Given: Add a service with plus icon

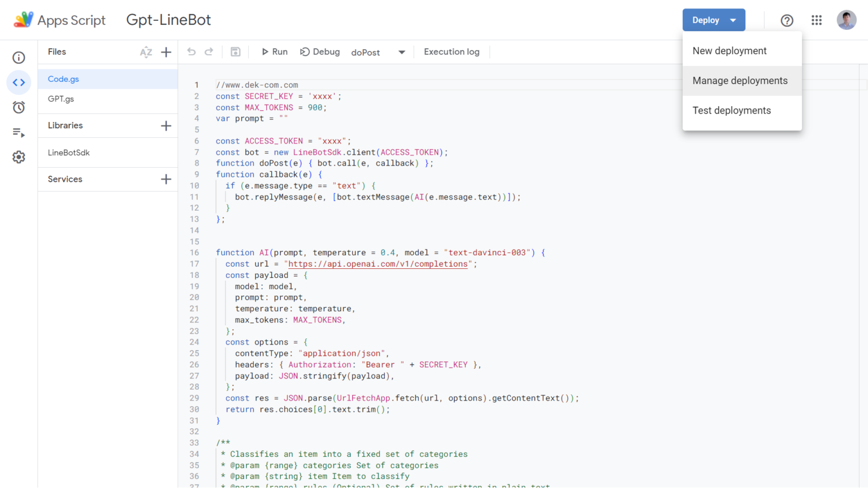Looking at the screenshot, I should (x=166, y=179).
